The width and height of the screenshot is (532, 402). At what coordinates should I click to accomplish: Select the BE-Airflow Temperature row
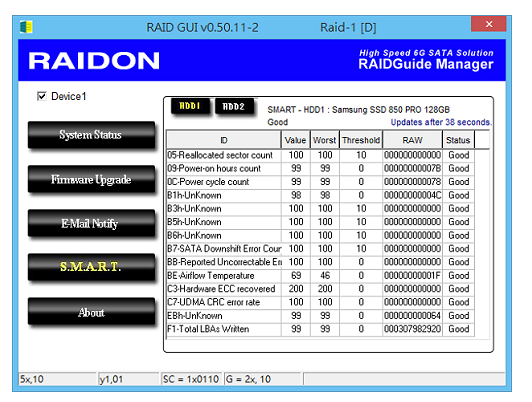click(320, 275)
